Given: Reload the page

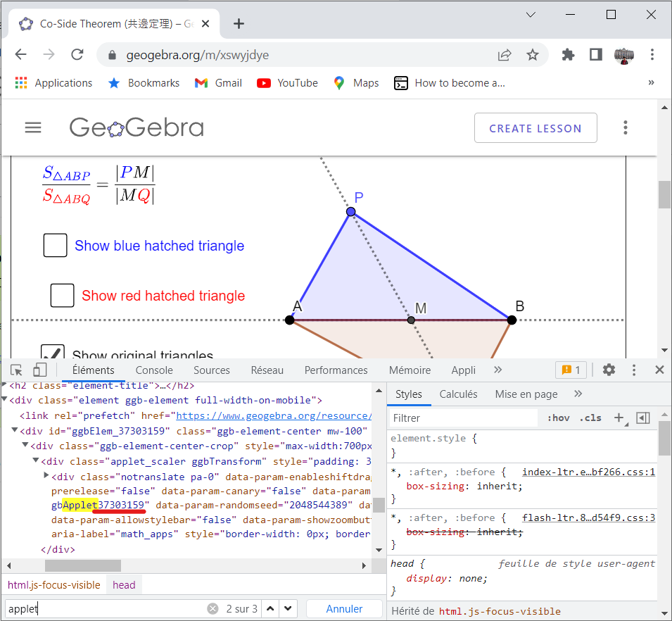Looking at the screenshot, I should tap(77, 55).
